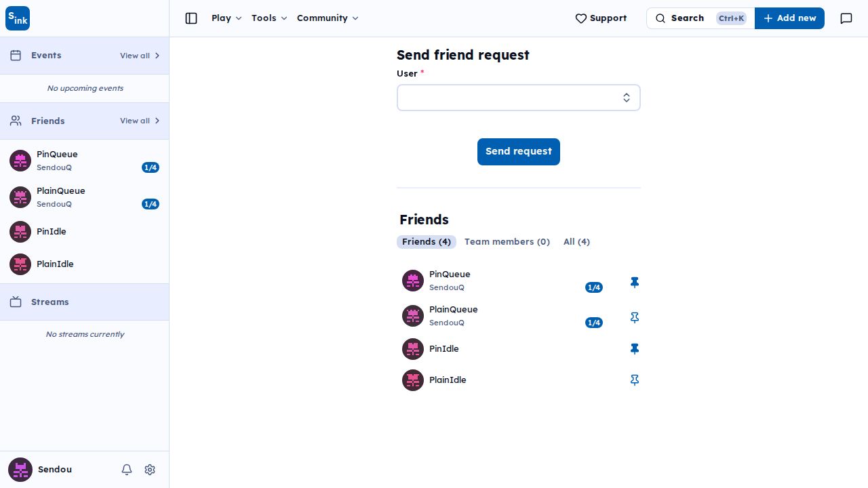View all Events
The width and height of the screenshot is (868, 488).
140,56
